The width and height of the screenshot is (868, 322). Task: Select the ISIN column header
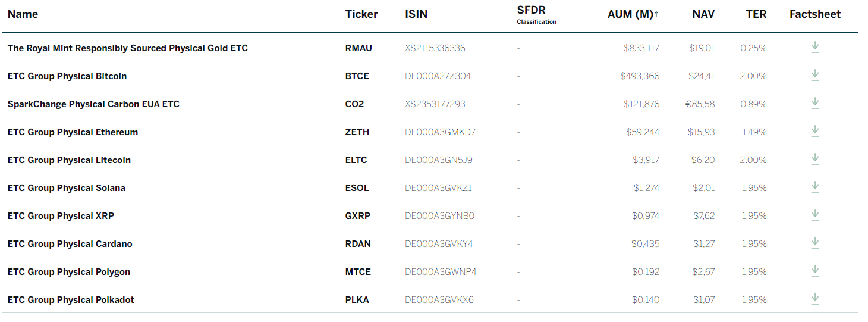(416, 14)
